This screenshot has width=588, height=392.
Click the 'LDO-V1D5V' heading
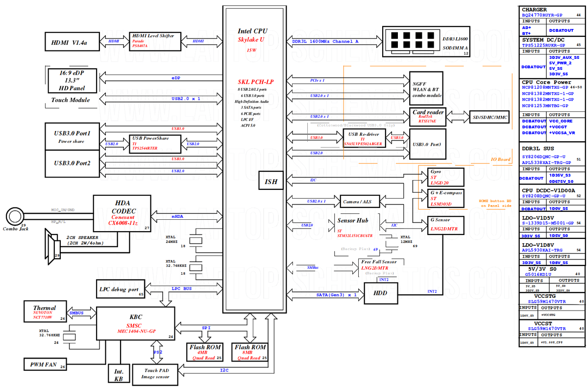coord(538,217)
